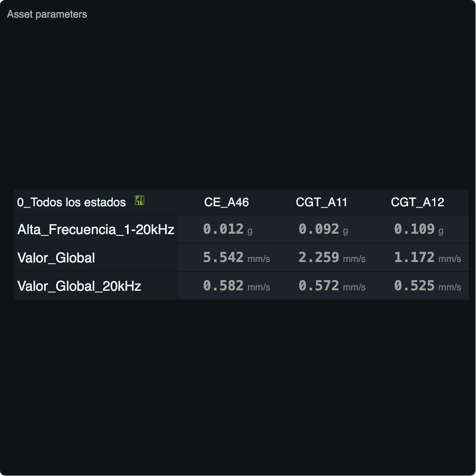The image size is (476, 476).
Task: Click the 0.525 mm/s value cell
Action: tap(428, 286)
